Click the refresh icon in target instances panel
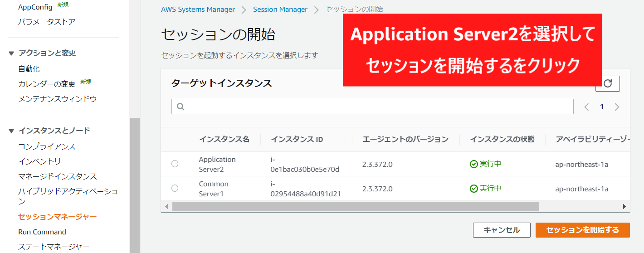 click(608, 83)
